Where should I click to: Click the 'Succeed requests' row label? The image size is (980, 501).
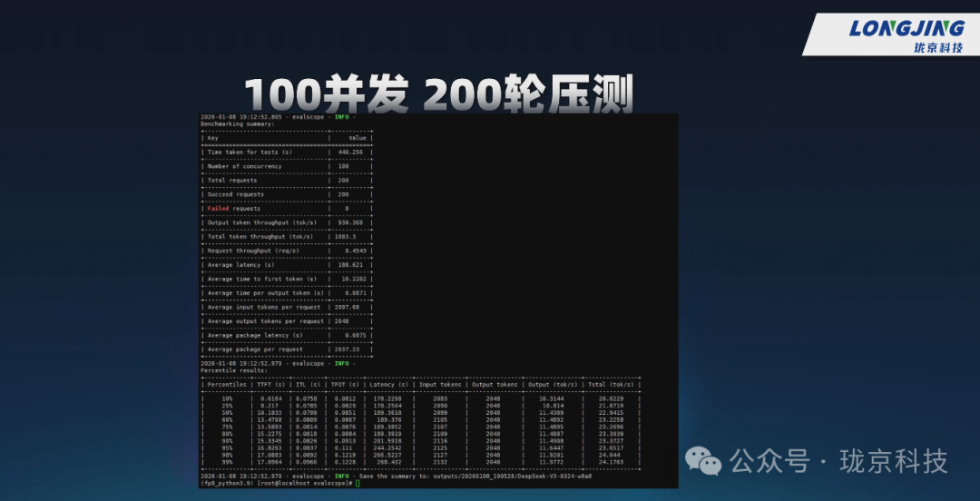pyautogui.click(x=236, y=194)
